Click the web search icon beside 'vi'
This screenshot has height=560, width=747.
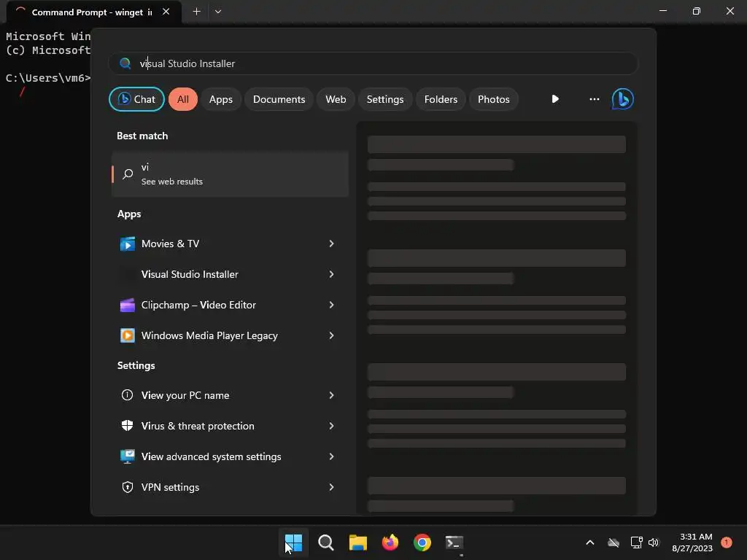point(128,174)
